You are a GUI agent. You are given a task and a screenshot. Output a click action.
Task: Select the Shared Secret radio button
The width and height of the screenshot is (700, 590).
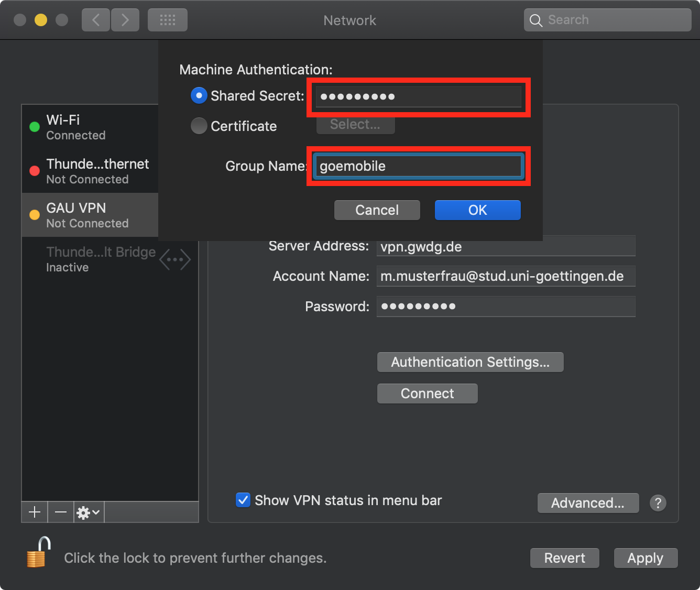[x=199, y=95]
